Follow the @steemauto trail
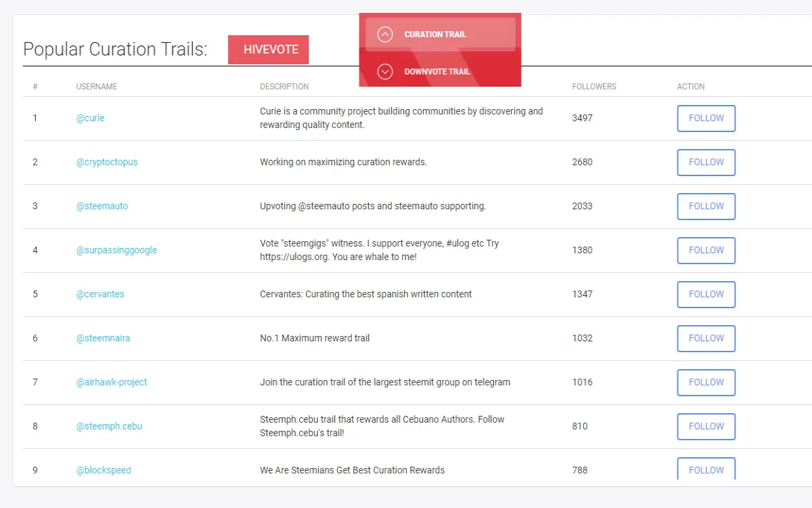Screen dimensions: 812x508 click(x=706, y=207)
